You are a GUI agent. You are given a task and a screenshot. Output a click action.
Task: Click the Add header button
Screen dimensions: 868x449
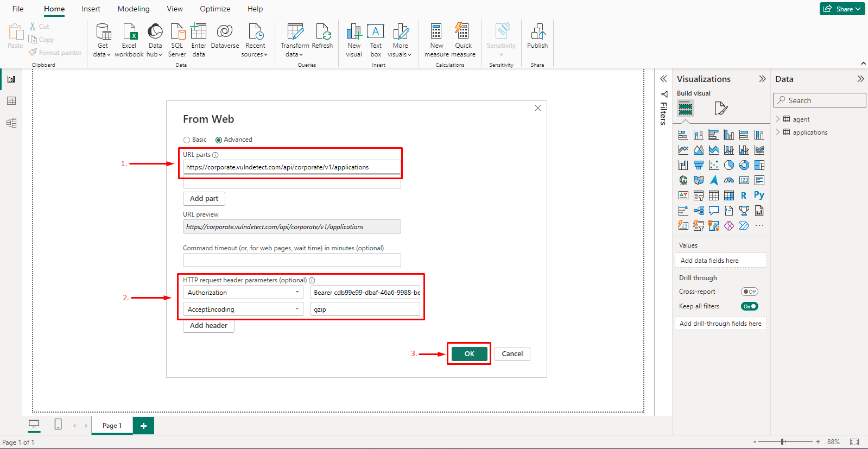pos(208,326)
